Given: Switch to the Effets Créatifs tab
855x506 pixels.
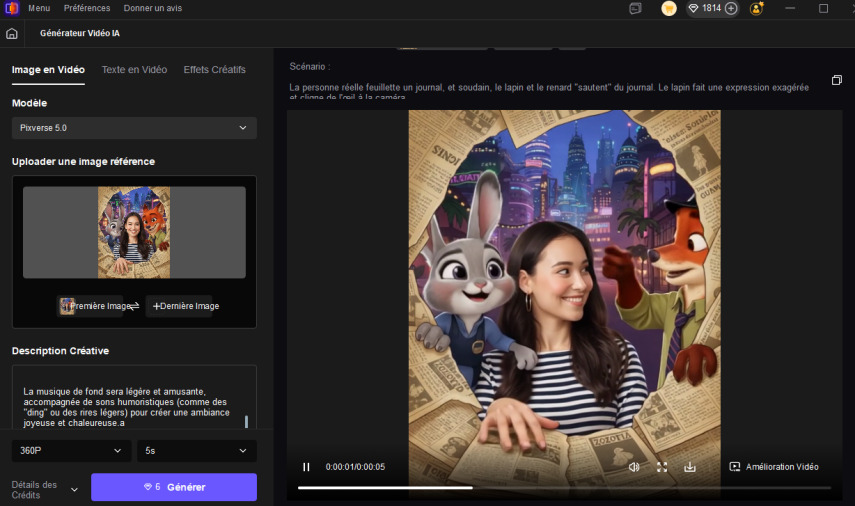Looking at the screenshot, I should pyautogui.click(x=214, y=70).
